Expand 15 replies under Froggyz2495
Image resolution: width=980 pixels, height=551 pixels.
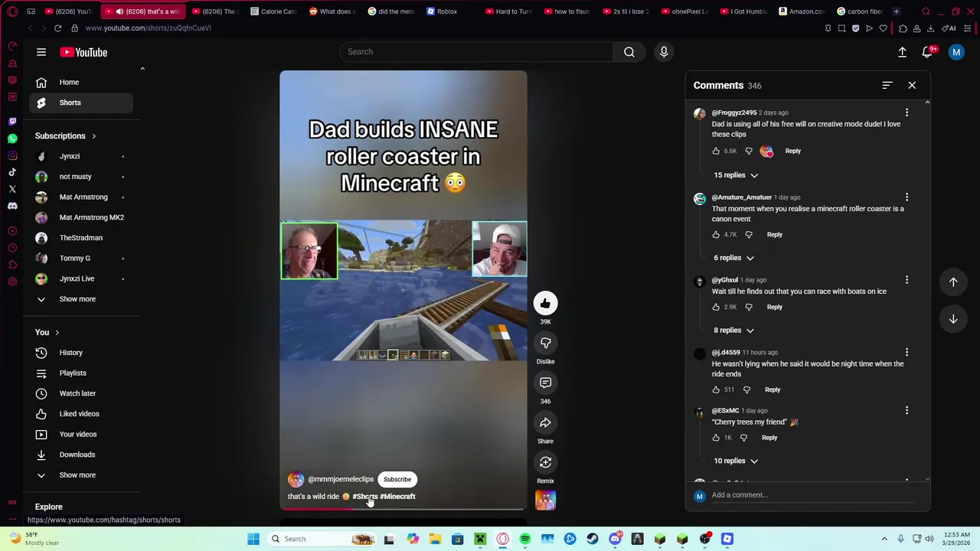(x=736, y=175)
